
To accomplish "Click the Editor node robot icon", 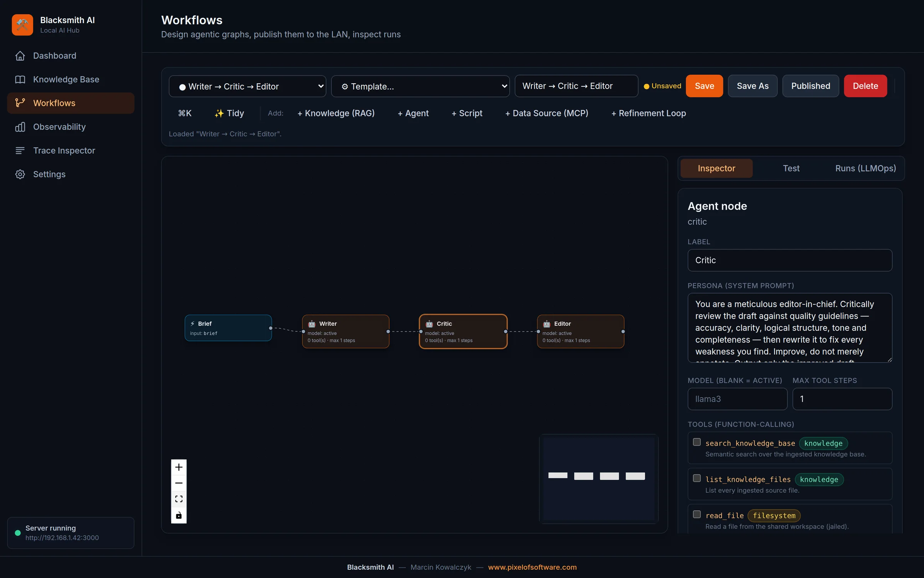I will 547,324.
